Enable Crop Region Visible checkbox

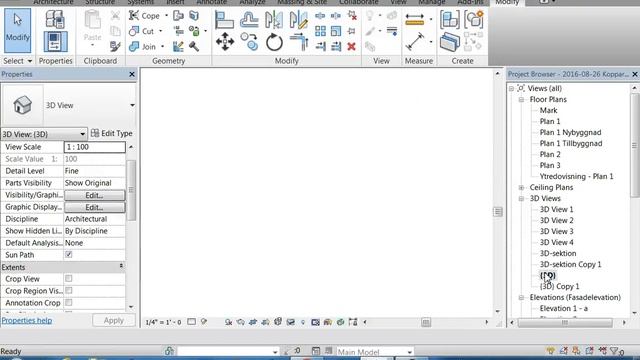tap(69, 291)
